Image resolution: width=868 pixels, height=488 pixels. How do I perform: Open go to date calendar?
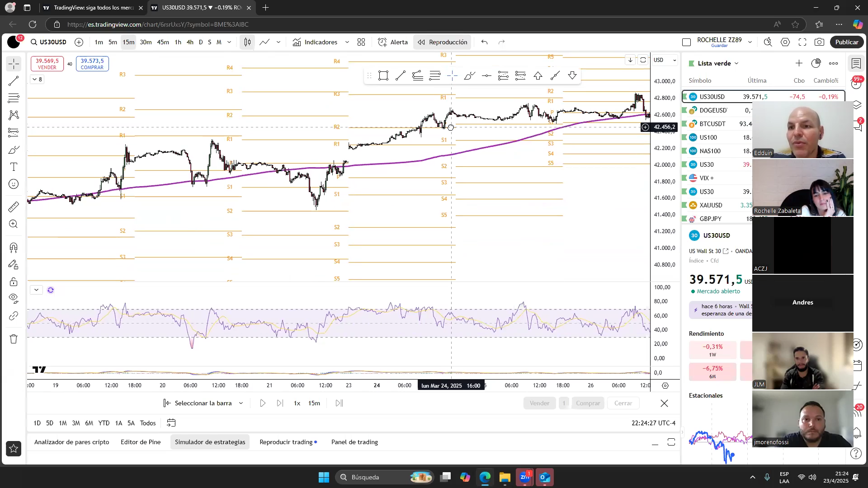point(171,423)
